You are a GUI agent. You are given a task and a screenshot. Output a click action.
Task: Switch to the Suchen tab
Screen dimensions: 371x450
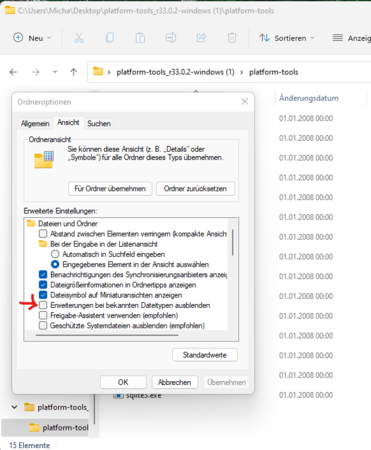[x=99, y=124]
